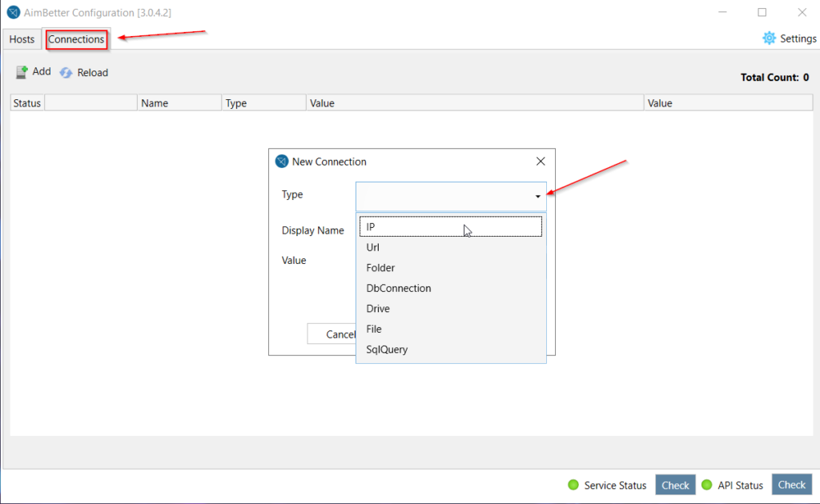
Task: Pick Folder in the Type dropdown
Action: coord(451,267)
